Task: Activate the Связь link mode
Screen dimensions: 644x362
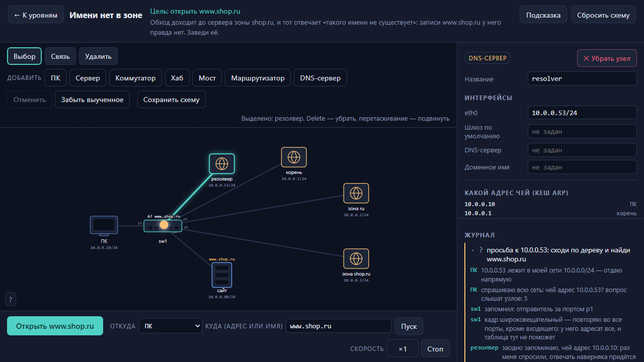Action: (60, 56)
